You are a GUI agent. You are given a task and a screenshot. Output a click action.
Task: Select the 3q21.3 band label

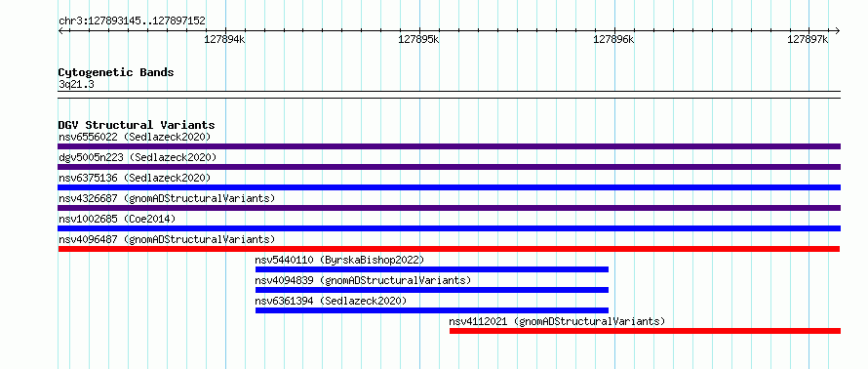(x=76, y=85)
